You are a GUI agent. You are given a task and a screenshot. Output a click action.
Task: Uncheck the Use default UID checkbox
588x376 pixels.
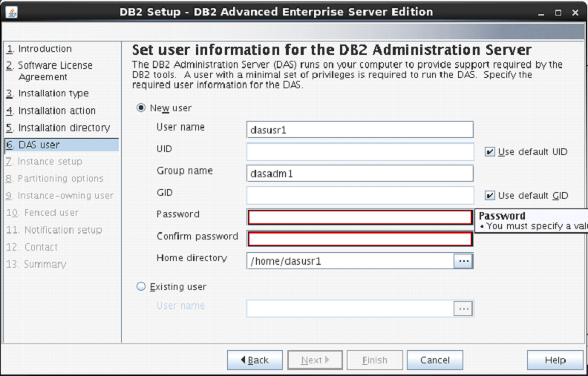click(x=489, y=152)
